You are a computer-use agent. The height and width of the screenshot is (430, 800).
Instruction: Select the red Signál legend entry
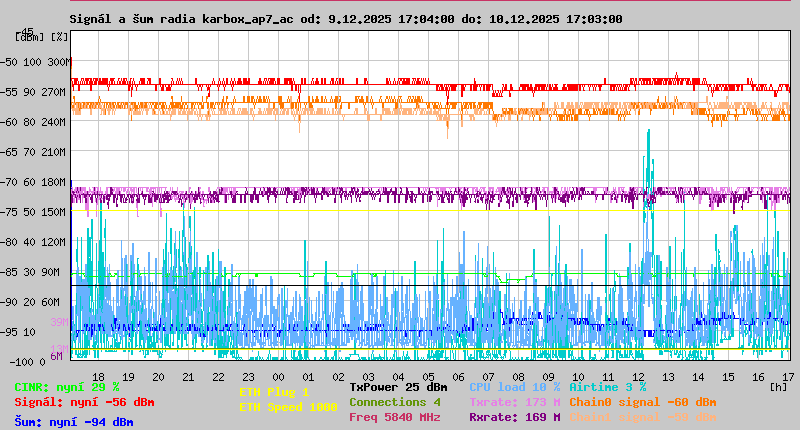(x=84, y=402)
